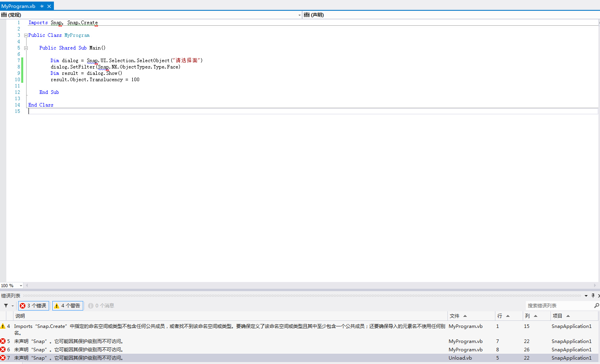Image resolution: width=600 pixels, height=364 pixels.
Task: Toggle the 0 个消息 messages filter
Action: click(101, 306)
